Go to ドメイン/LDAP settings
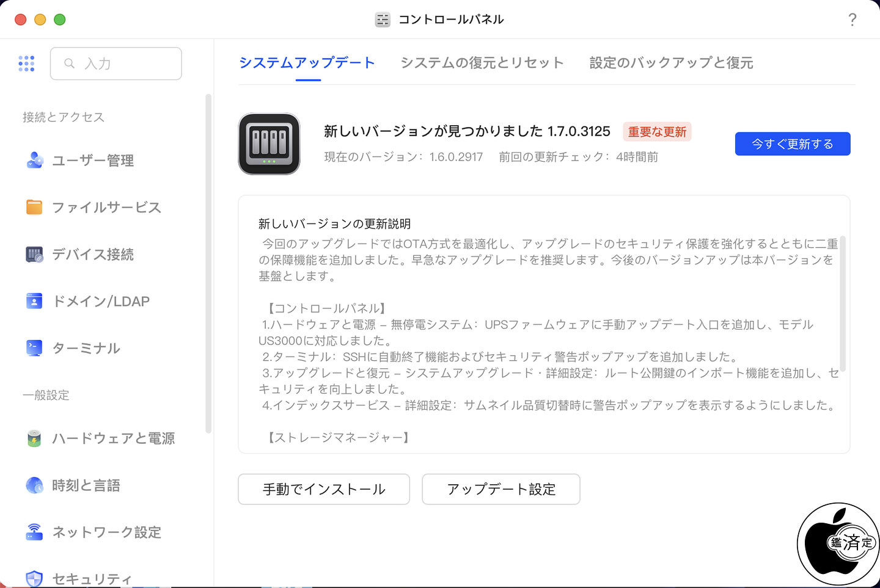The height and width of the screenshot is (588, 880). point(101,301)
